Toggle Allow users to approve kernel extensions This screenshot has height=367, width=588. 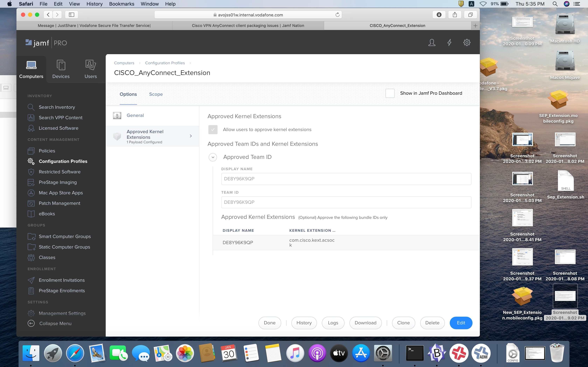(x=213, y=130)
